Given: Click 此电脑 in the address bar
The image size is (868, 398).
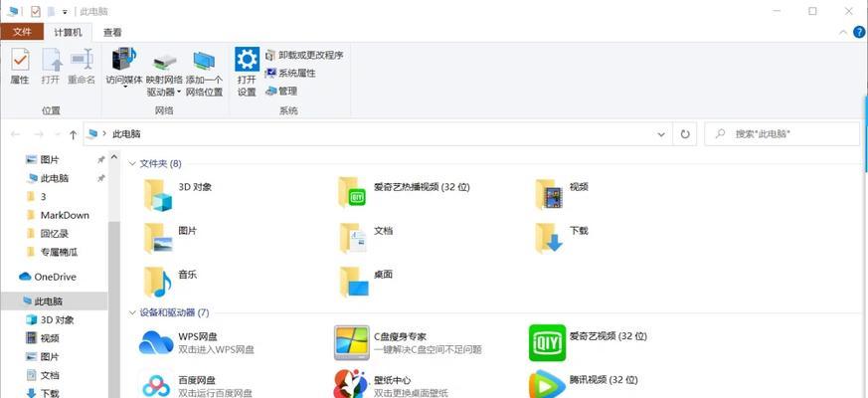Looking at the screenshot, I should (x=126, y=134).
